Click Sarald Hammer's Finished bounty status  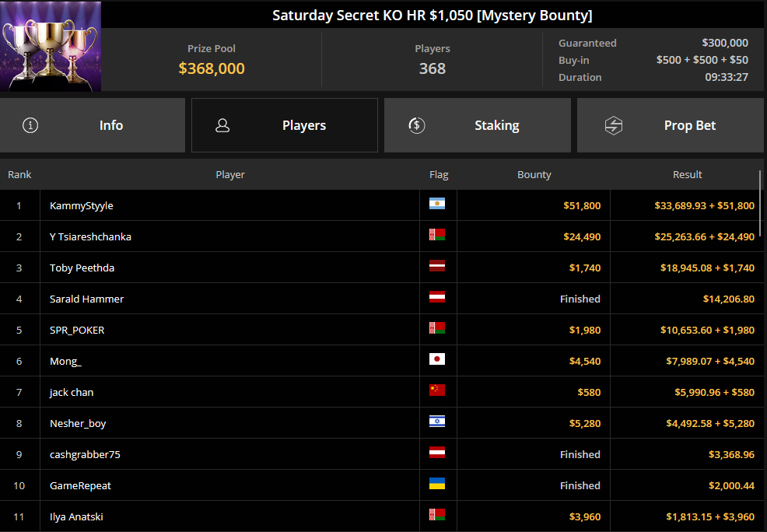(x=580, y=299)
